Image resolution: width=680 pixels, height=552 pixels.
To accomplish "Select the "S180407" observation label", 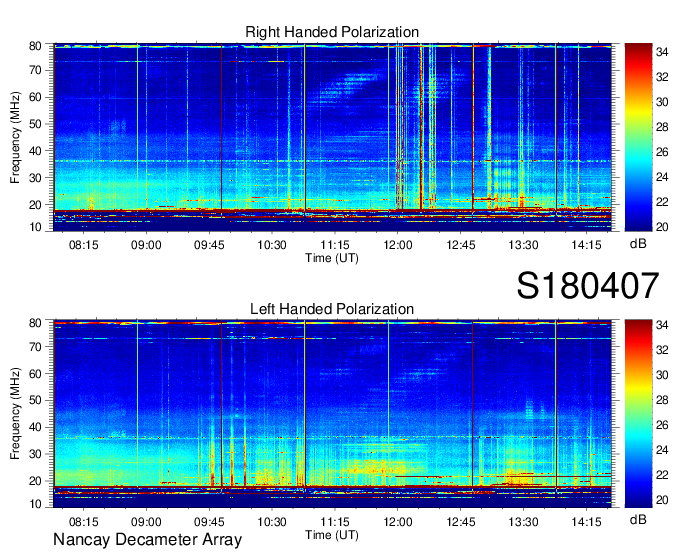I will point(588,285).
